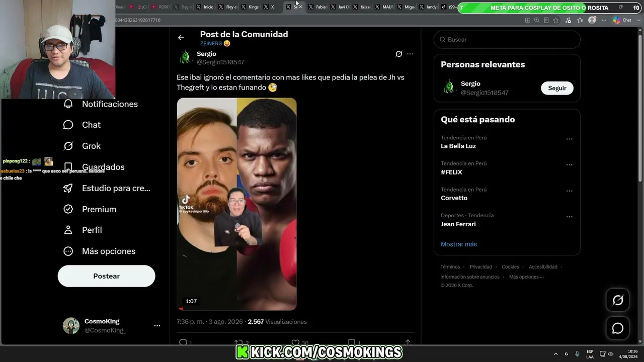Open the #FELIX trend

[x=451, y=172]
